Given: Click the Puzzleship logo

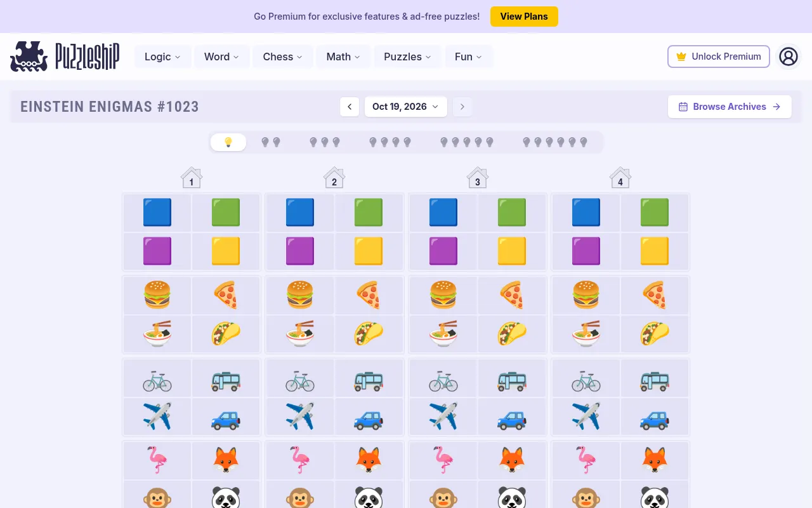Looking at the screenshot, I should tap(65, 57).
